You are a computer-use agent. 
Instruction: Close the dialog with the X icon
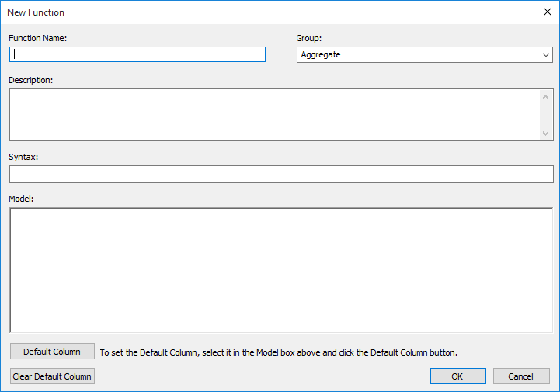coord(546,12)
